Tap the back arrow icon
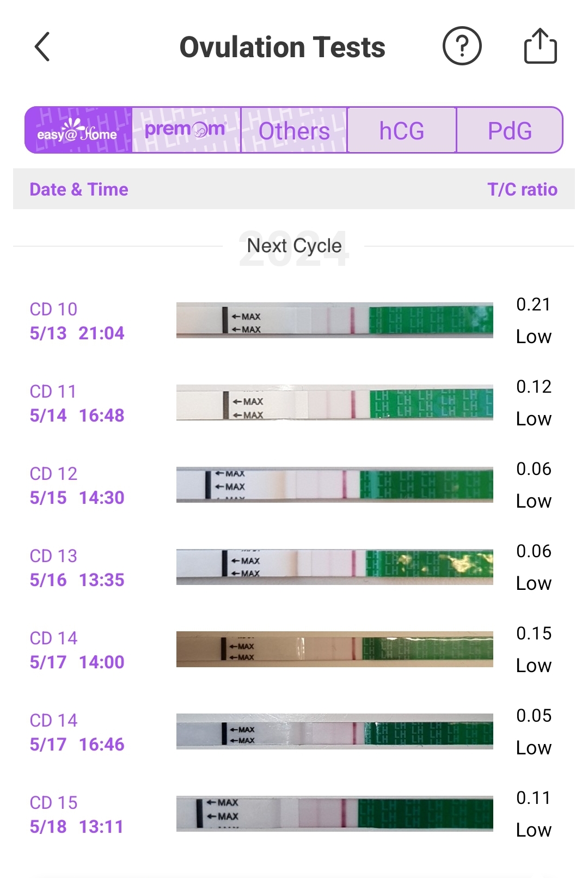 coord(42,47)
